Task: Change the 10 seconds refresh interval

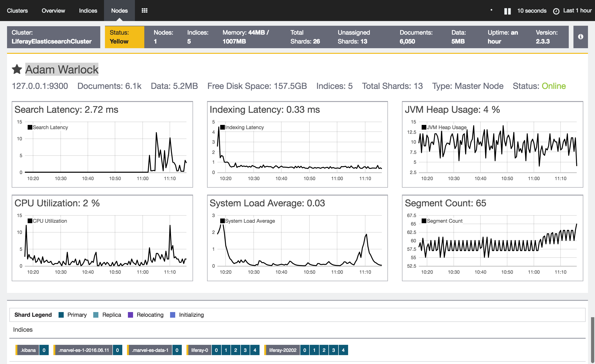Action: click(532, 11)
